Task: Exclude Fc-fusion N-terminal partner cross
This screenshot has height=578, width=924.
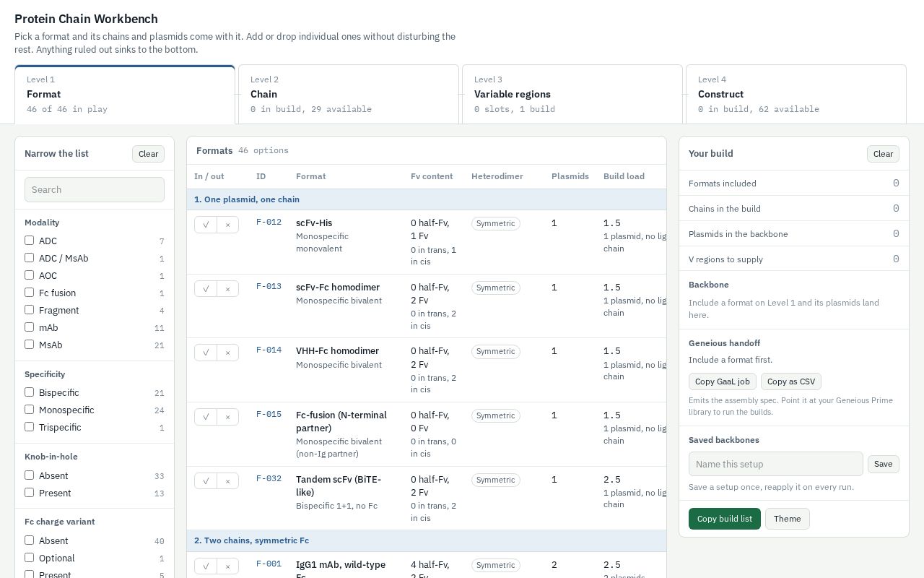Action: tap(227, 417)
